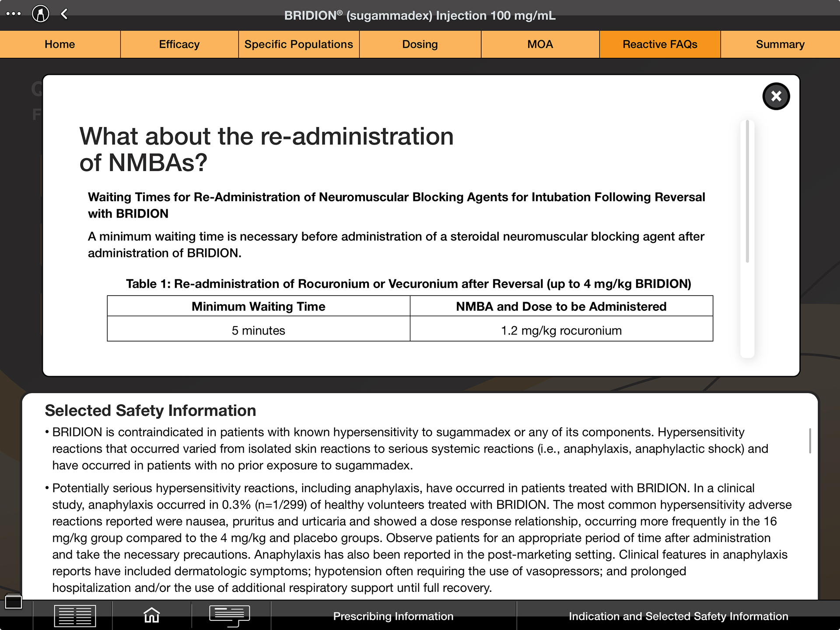Viewport: 840px width, 630px height.
Task: Click 'What about the re-administration of NMBAs?' title
Action: coord(266,149)
